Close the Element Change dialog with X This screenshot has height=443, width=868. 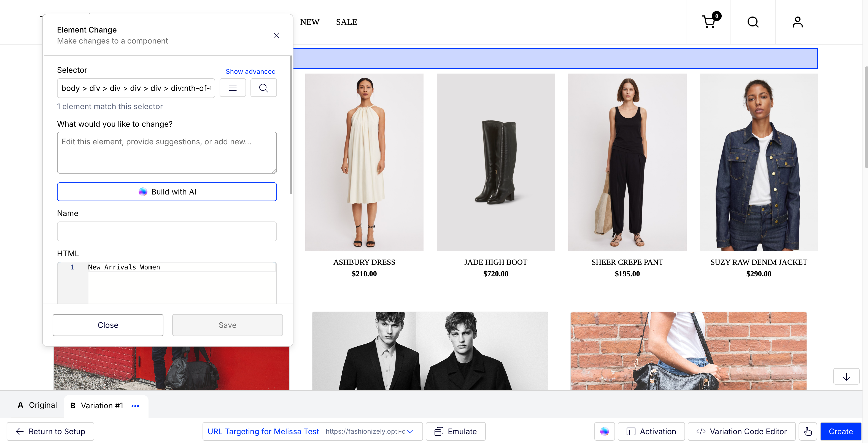coord(276,35)
